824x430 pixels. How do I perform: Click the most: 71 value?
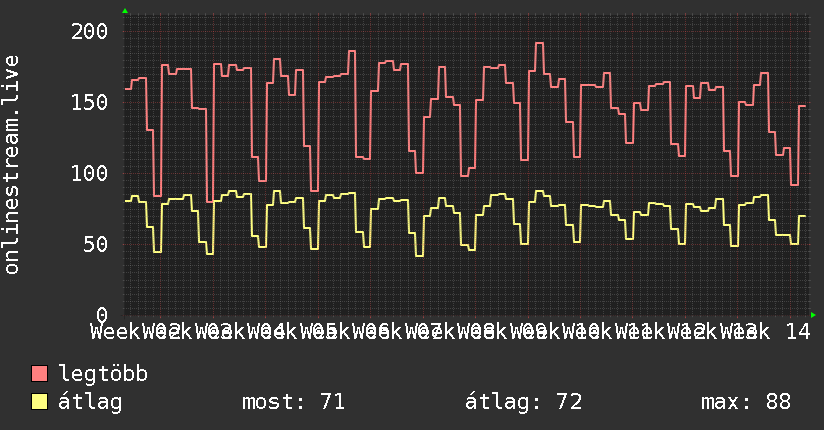293,402
